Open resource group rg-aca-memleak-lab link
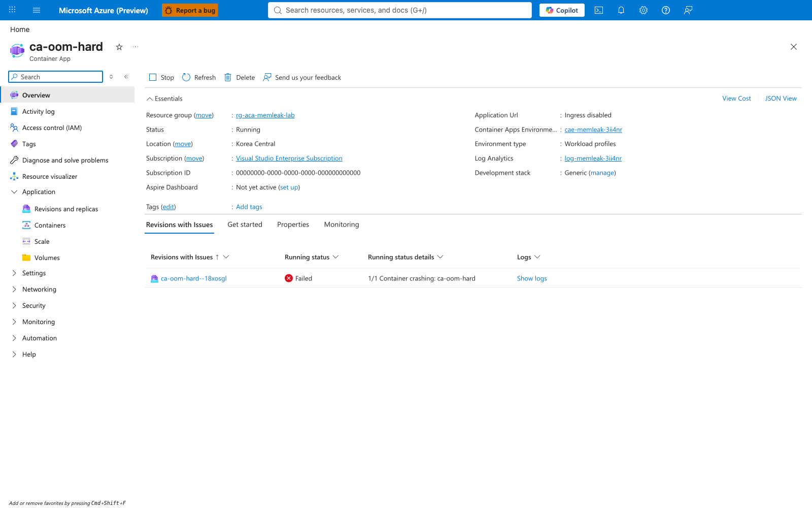Screen dimensions: 812x508 [x=265, y=115]
